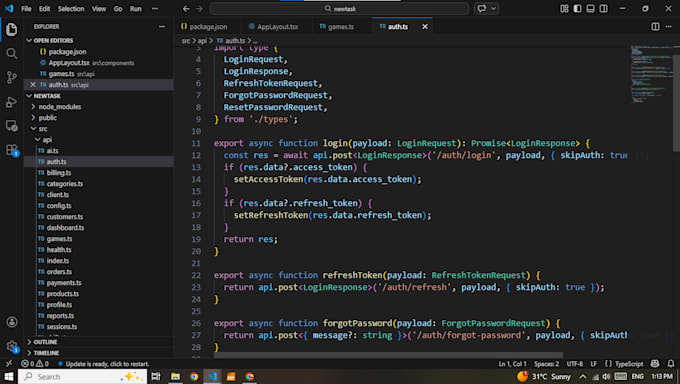Click the newtask command center search box

click(339, 9)
